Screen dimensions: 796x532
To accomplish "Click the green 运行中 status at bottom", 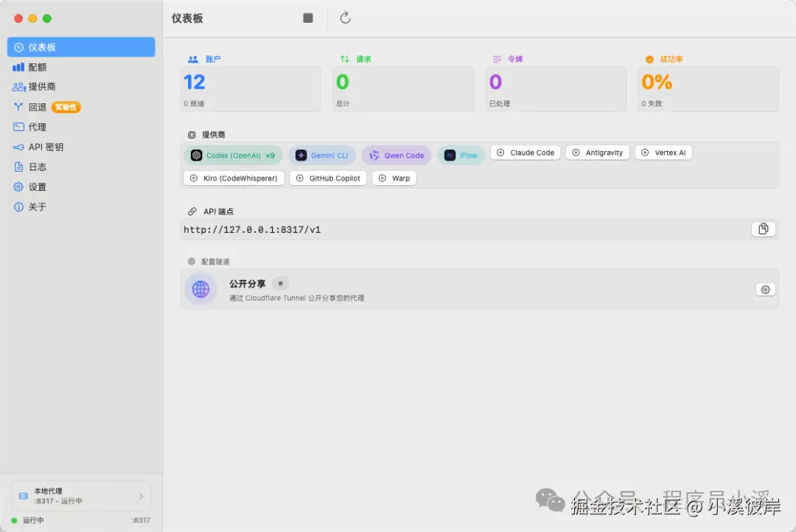I will pyautogui.click(x=28, y=520).
